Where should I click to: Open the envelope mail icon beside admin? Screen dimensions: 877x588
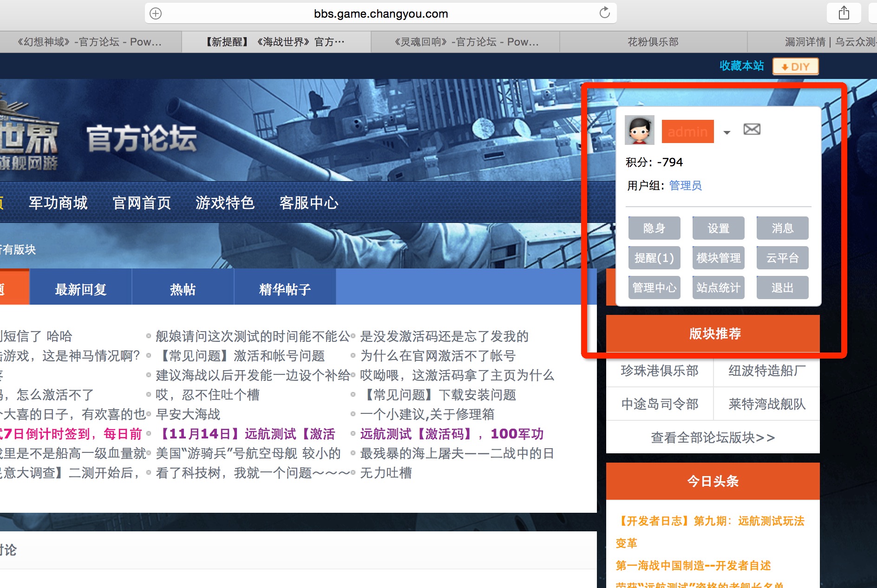[752, 129]
